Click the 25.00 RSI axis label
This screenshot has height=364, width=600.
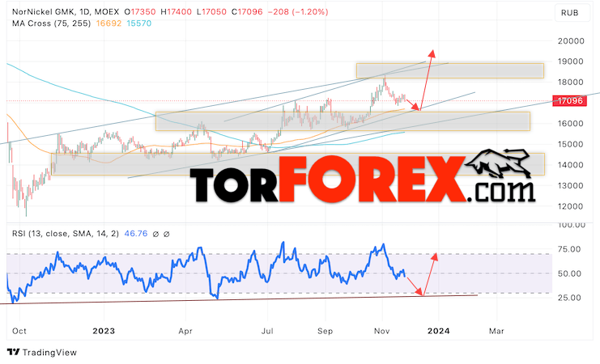[x=569, y=298]
